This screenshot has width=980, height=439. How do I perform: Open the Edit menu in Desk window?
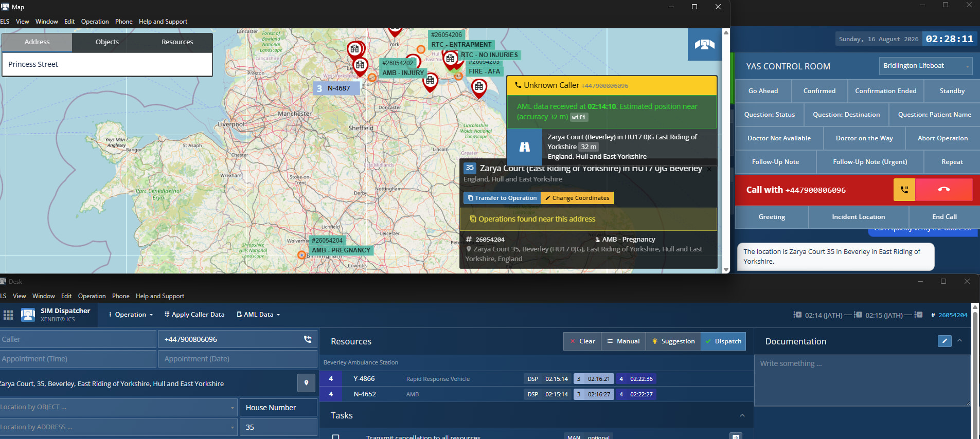[66, 296]
